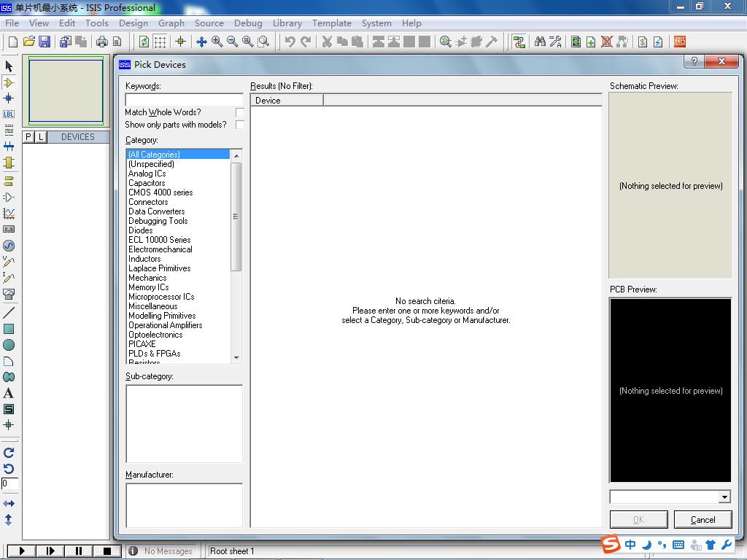
Task: Open design with the folder icon
Action: pyautogui.click(x=28, y=42)
